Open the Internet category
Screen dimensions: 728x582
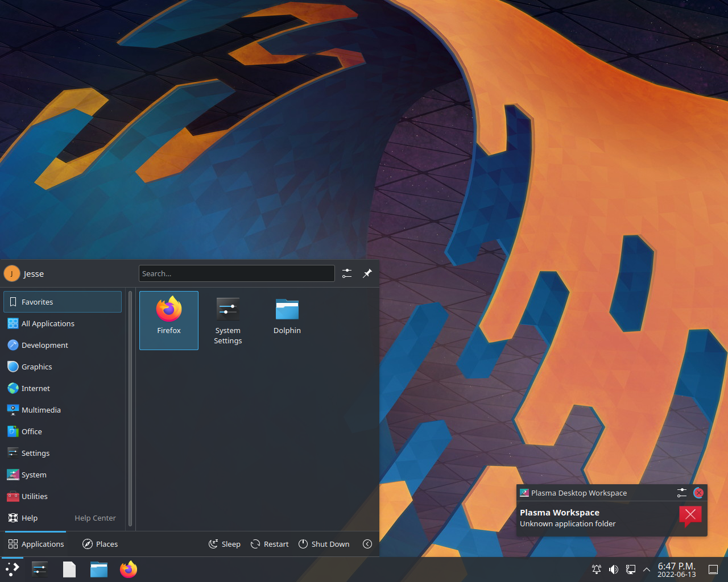63,388
